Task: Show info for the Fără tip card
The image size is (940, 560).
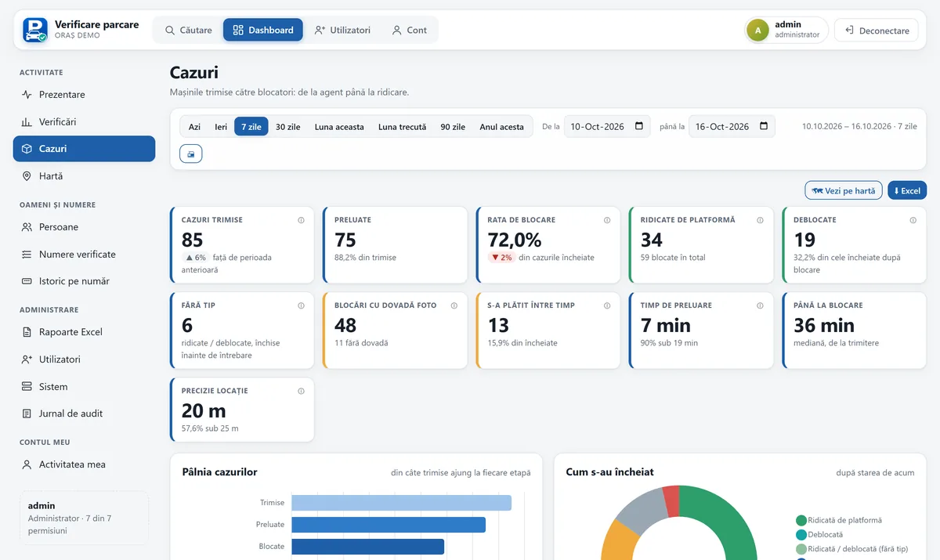Action: (301, 305)
